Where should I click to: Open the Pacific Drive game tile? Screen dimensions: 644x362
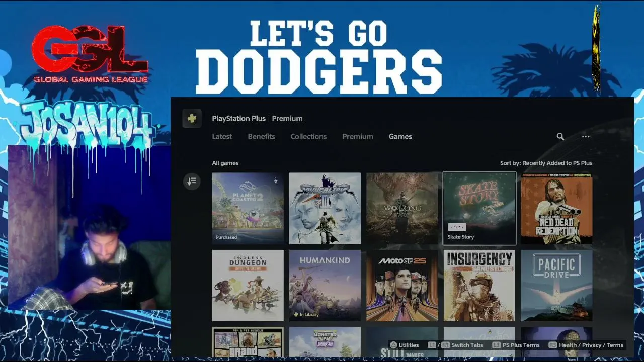(556, 286)
